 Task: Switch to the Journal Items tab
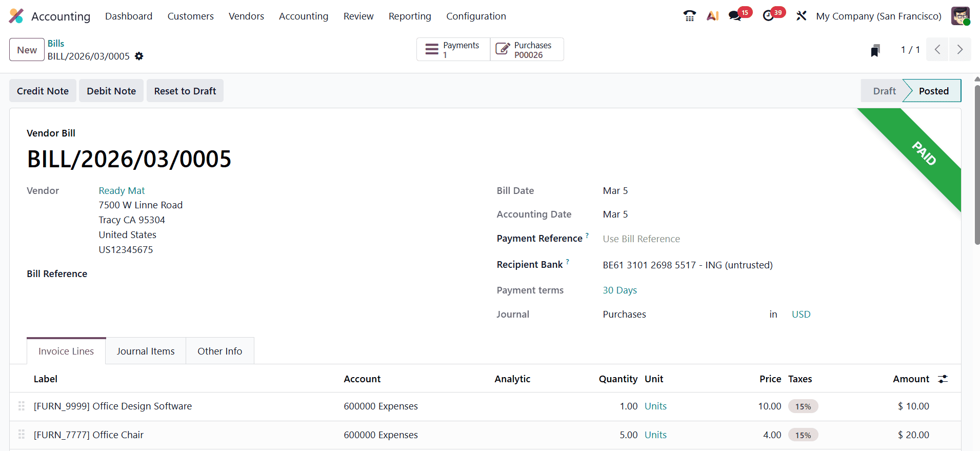tap(146, 351)
